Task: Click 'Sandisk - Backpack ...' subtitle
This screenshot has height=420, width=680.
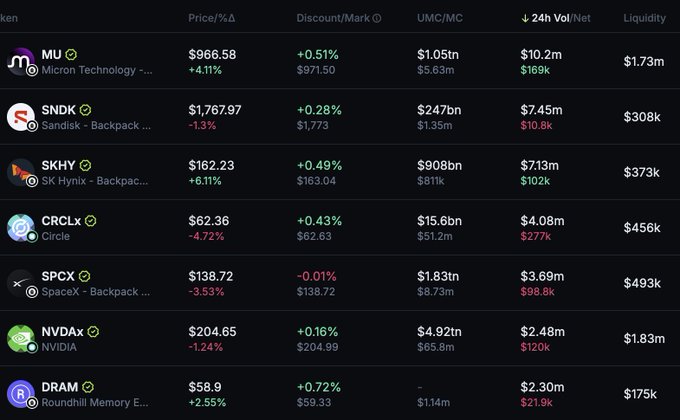Action: 96,125
